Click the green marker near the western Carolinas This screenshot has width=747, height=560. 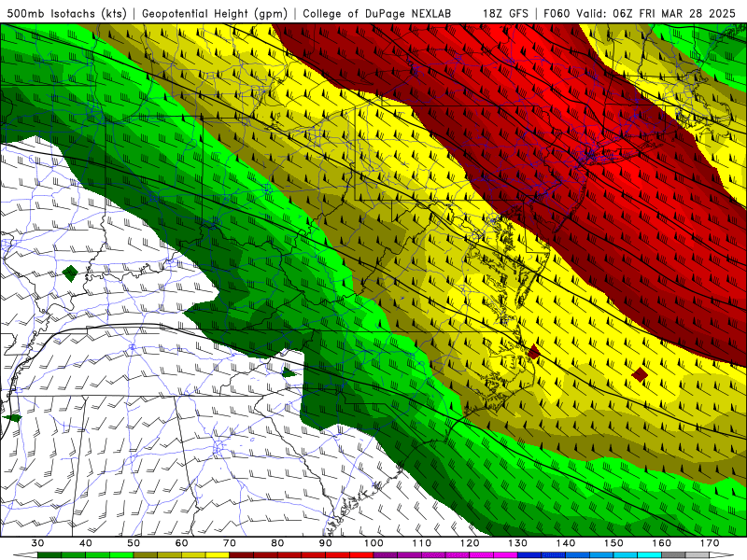pyautogui.click(x=289, y=372)
